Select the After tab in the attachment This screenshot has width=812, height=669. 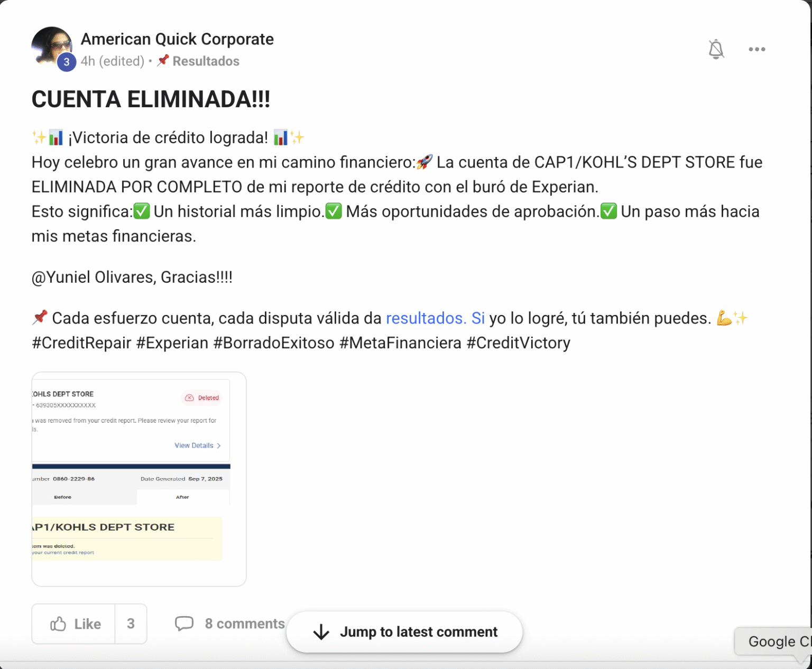click(x=182, y=497)
